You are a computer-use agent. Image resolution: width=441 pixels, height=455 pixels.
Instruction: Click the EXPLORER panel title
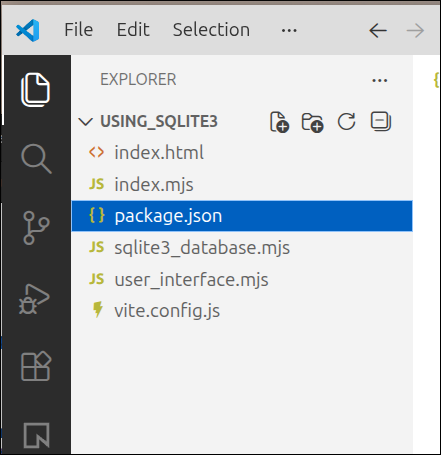tap(138, 80)
